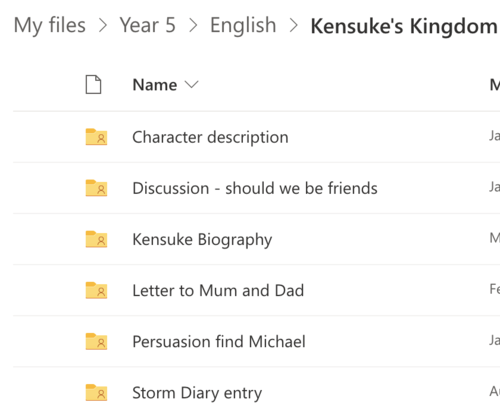The image size is (500, 415).
Task: Select the Kensuke Biography folder icon
Action: (x=96, y=239)
